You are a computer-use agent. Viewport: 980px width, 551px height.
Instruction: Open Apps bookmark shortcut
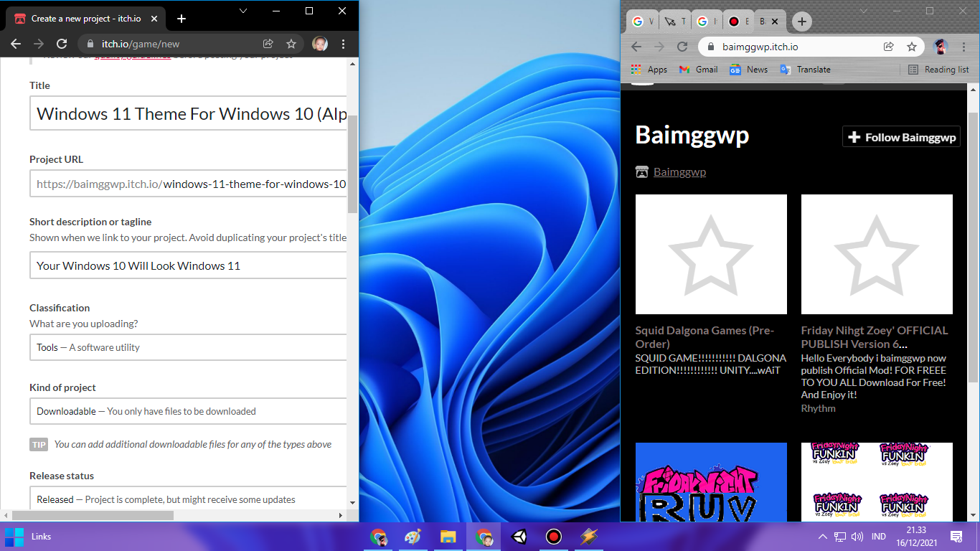tap(649, 70)
